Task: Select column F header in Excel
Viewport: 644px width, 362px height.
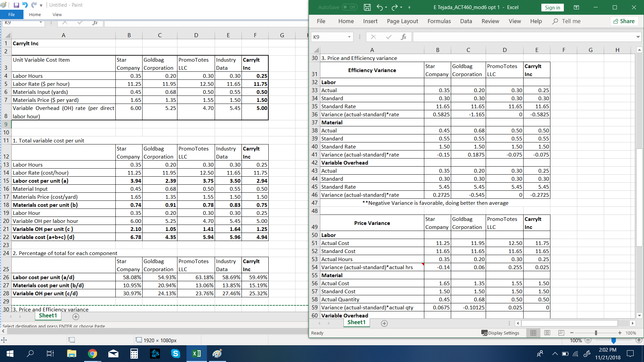Action: point(563,50)
